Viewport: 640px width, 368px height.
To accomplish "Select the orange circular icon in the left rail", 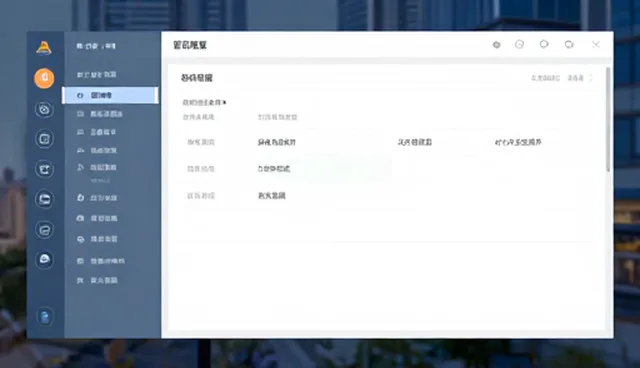I will (44, 78).
